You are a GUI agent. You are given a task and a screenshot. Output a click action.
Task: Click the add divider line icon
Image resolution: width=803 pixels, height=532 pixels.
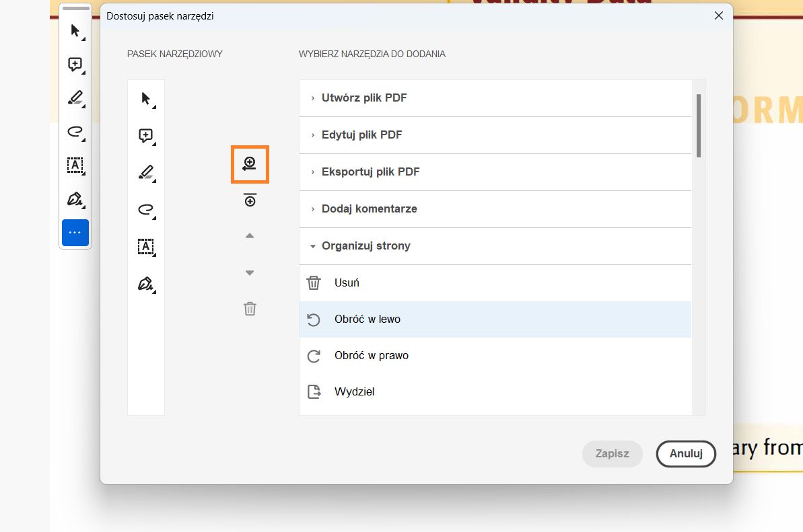[x=250, y=200]
